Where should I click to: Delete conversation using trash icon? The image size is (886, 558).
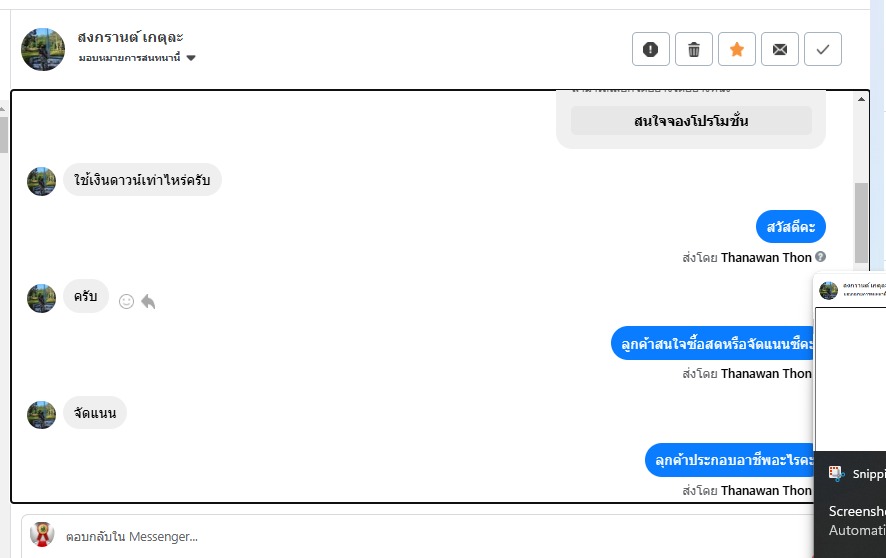[x=694, y=49]
